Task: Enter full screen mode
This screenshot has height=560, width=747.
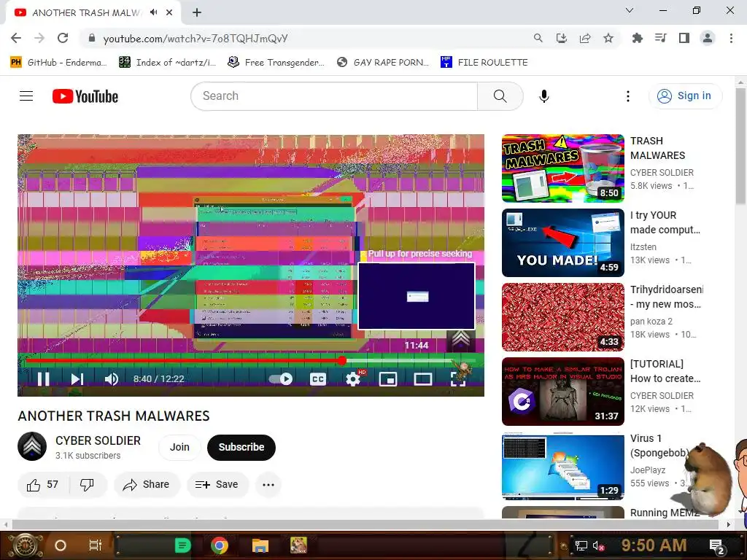Action: tap(458, 379)
